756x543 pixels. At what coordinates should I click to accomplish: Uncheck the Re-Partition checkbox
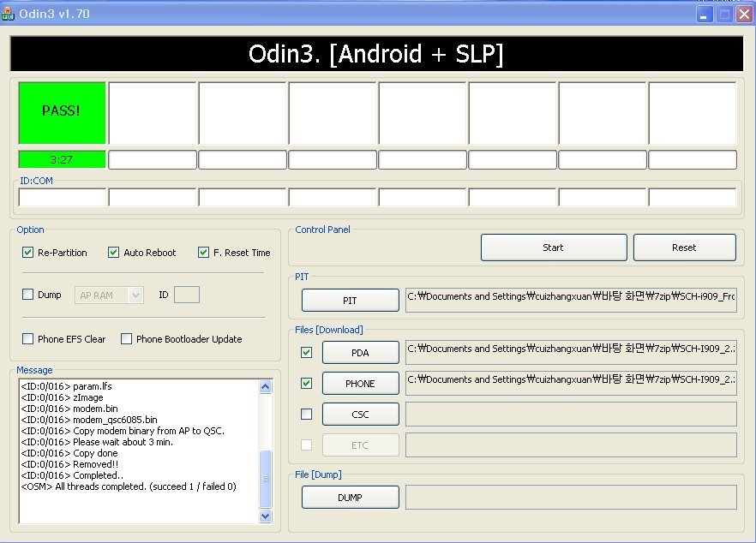28,253
